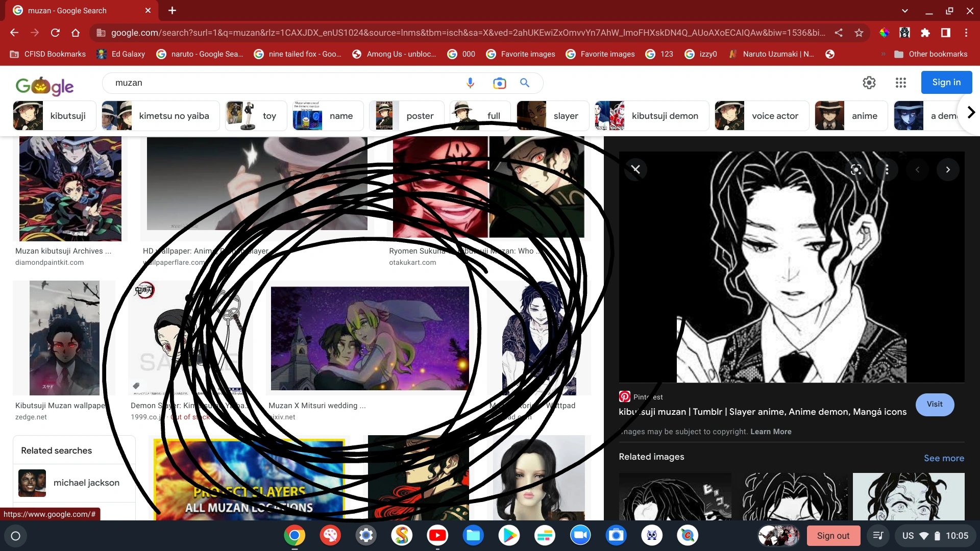The width and height of the screenshot is (980, 551).
Task: Click See more related images
Action: click(944, 458)
